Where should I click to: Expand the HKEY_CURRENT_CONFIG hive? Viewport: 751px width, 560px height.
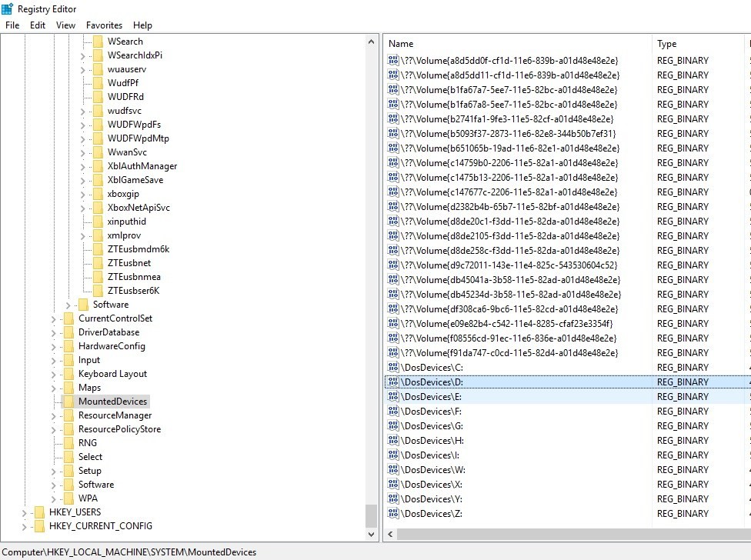click(24, 526)
